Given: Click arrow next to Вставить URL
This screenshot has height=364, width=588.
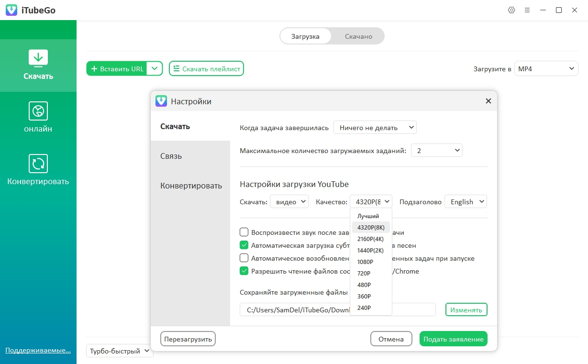Looking at the screenshot, I should click(x=154, y=68).
